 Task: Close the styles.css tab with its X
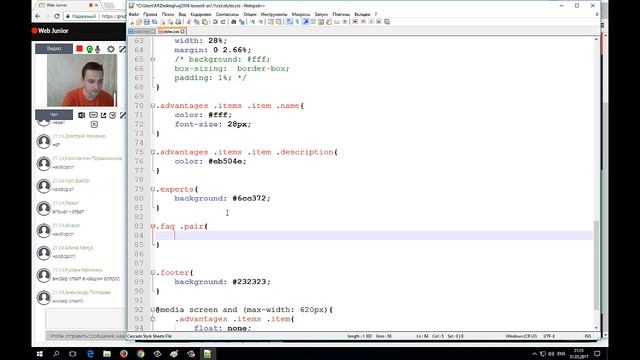(x=182, y=31)
